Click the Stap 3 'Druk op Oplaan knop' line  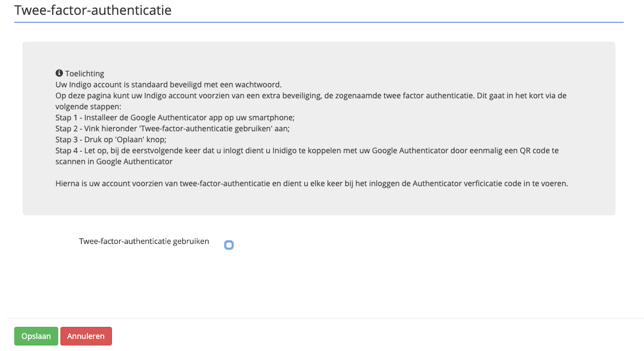coord(111,140)
